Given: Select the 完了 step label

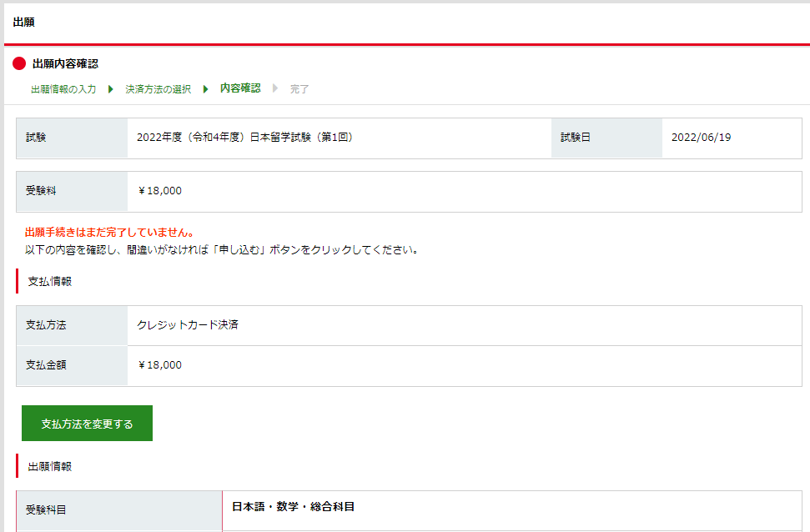Looking at the screenshot, I should pos(299,89).
